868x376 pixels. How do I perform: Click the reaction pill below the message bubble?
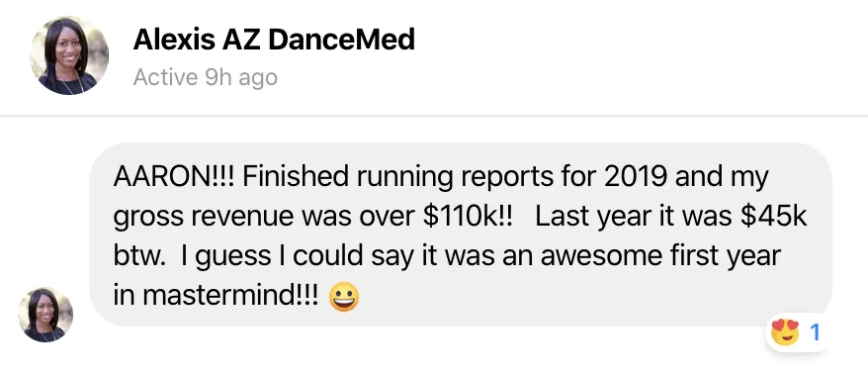pyautogui.click(x=797, y=332)
